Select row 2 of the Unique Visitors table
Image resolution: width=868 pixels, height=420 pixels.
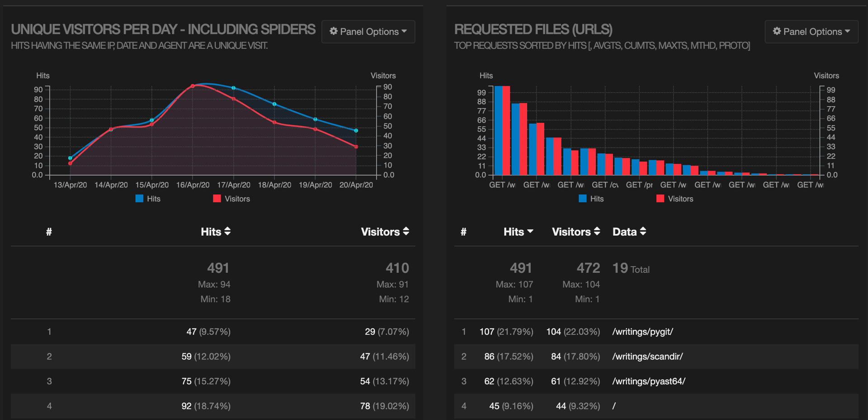coord(212,356)
